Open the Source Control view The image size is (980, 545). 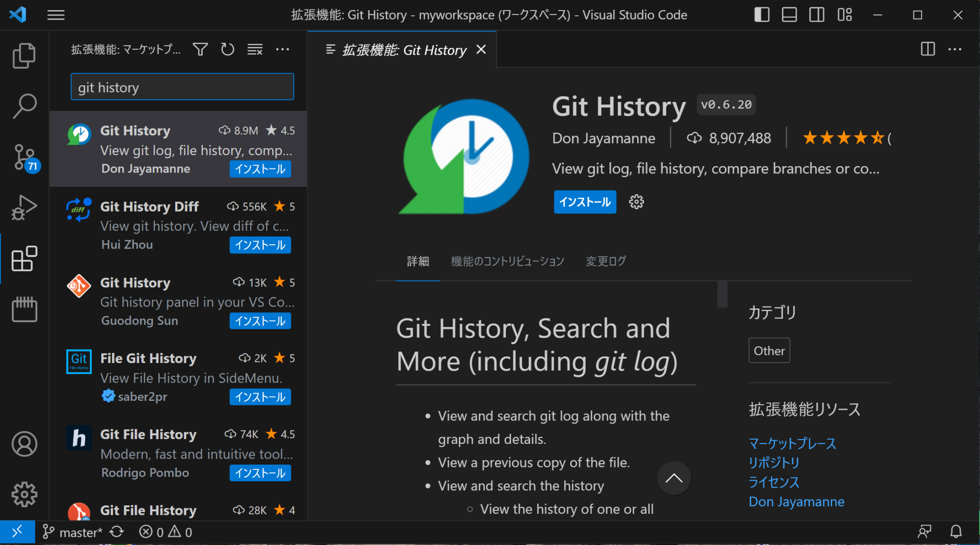23,157
